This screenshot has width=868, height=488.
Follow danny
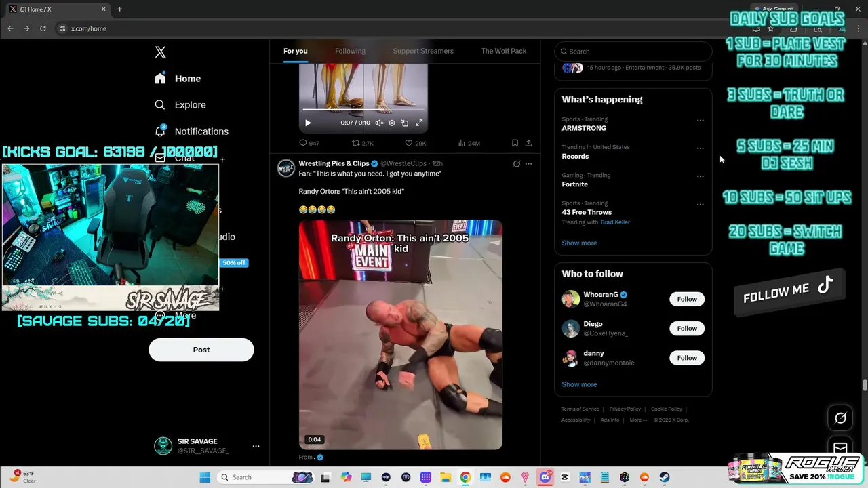(x=687, y=358)
